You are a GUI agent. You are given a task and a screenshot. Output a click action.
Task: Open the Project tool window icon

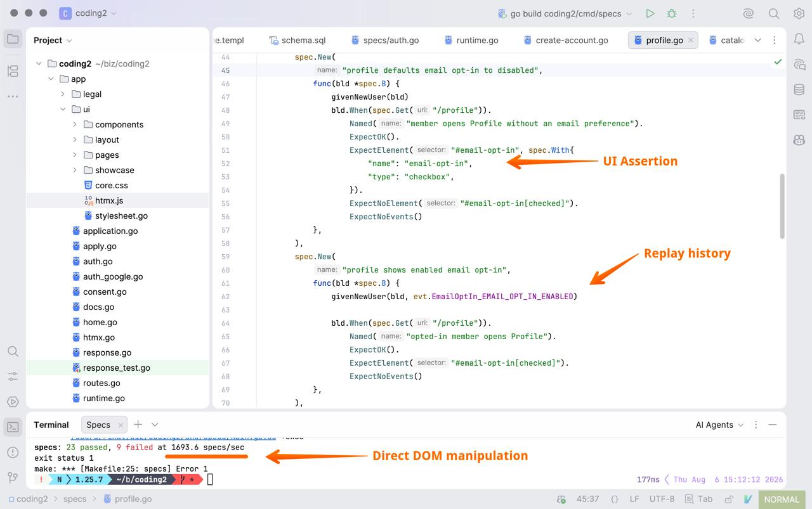[13, 39]
